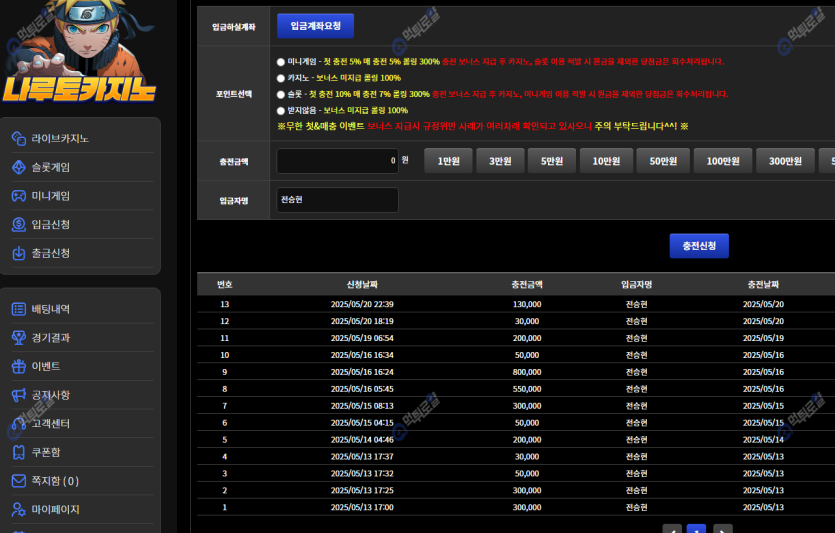Click the Messages (쪽지함) envelope icon

click(19, 481)
